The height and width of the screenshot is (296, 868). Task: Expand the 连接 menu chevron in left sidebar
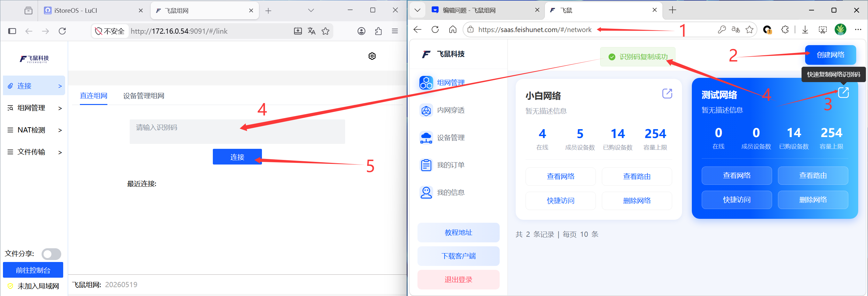(60, 86)
